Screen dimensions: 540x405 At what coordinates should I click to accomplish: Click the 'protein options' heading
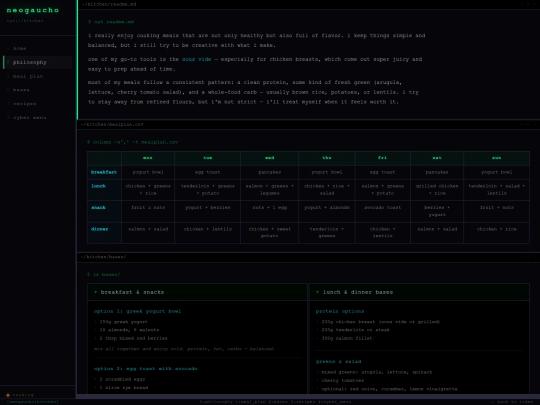point(340,311)
